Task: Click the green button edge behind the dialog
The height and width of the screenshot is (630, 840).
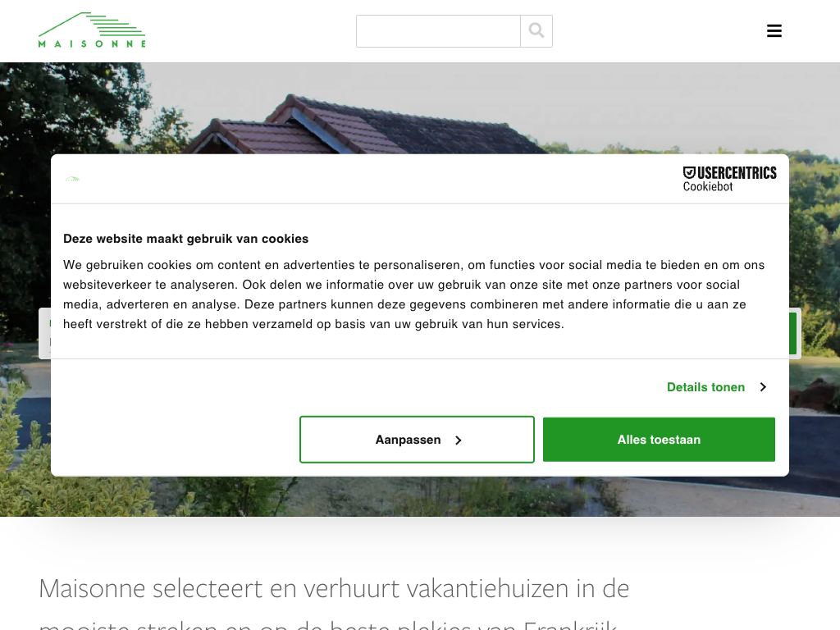Action: point(793,333)
